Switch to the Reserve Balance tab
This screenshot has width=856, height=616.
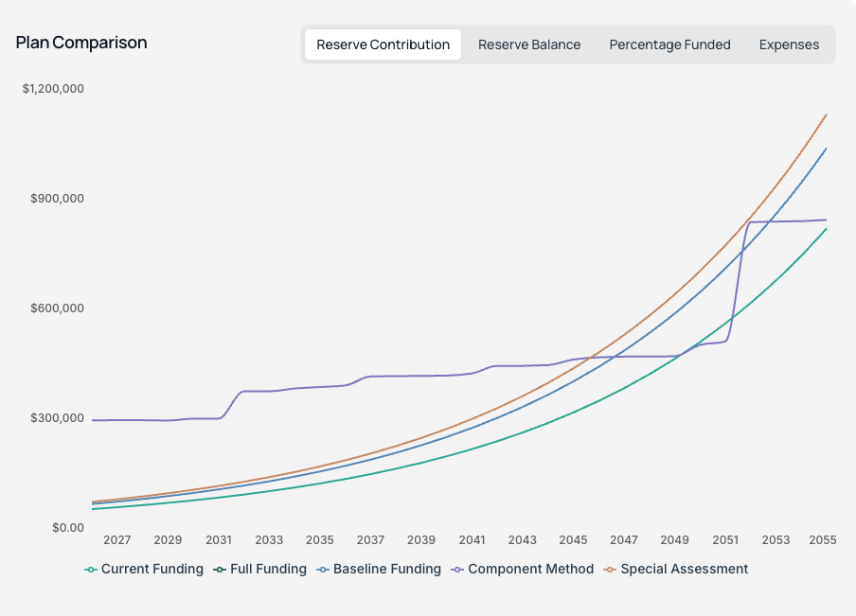pyautogui.click(x=529, y=44)
